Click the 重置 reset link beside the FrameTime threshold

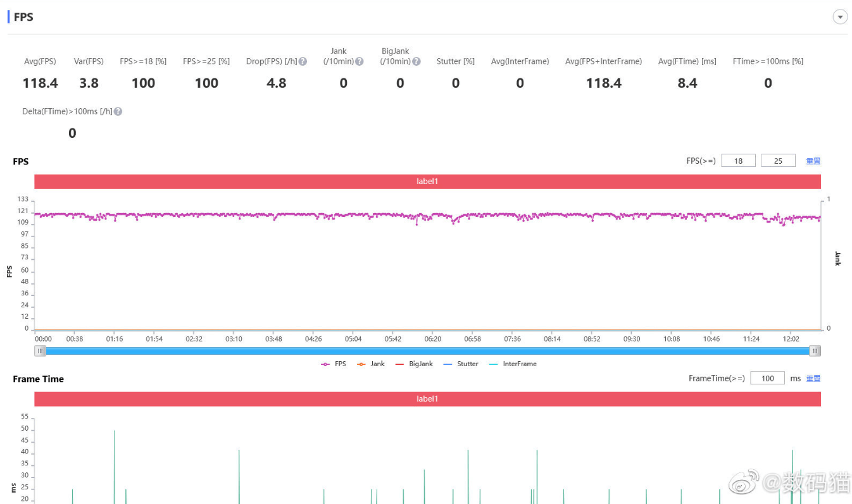coord(813,379)
